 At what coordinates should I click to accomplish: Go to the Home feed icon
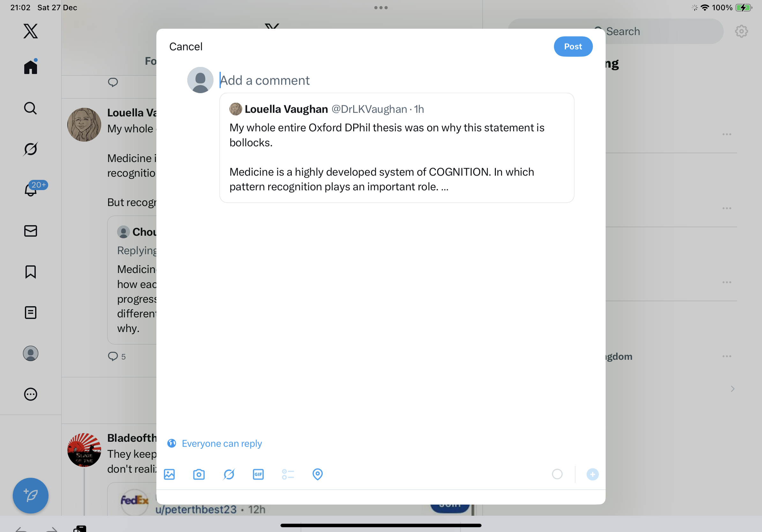(x=31, y=67)
